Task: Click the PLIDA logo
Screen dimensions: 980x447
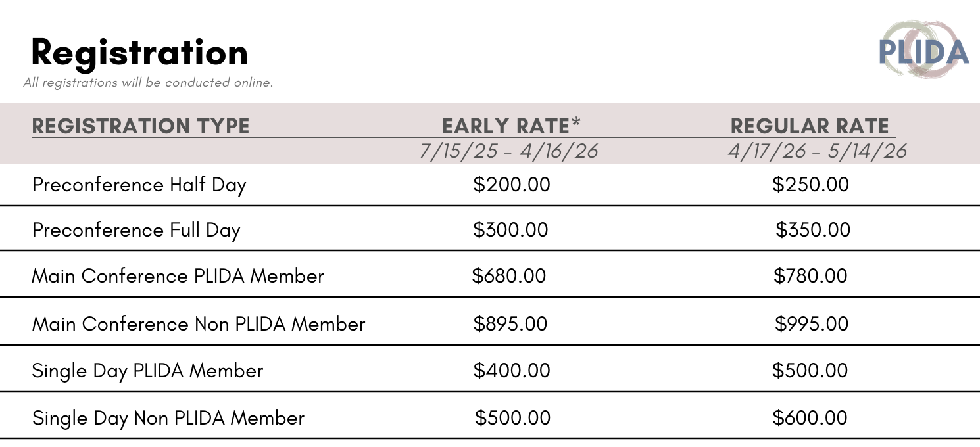Action: click(924, 49)
